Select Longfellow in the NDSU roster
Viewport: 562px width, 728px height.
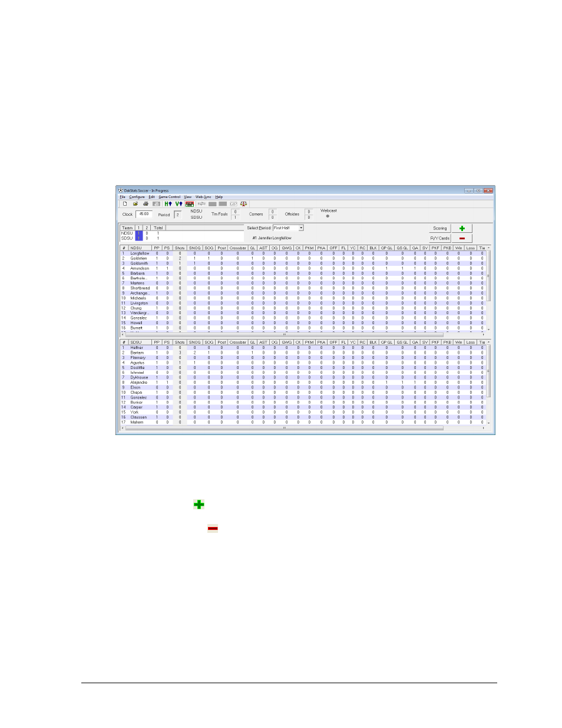click(x=140, y=253)
